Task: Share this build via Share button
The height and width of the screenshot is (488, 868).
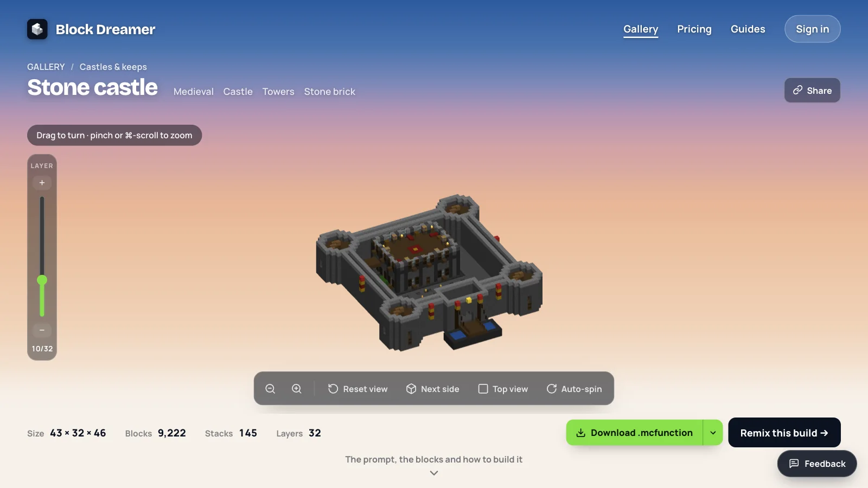Action: click(812, 91)
